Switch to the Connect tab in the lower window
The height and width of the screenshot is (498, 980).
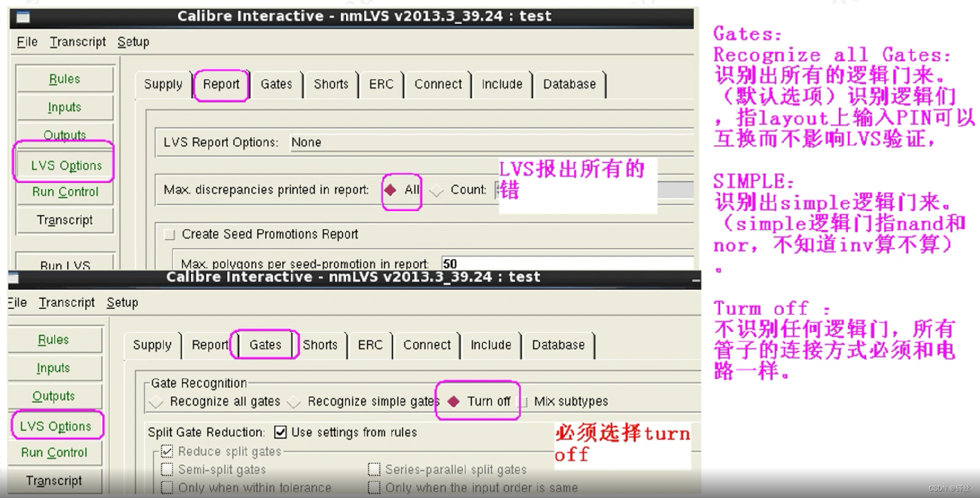pyautogui.click(x=427, y=345)
